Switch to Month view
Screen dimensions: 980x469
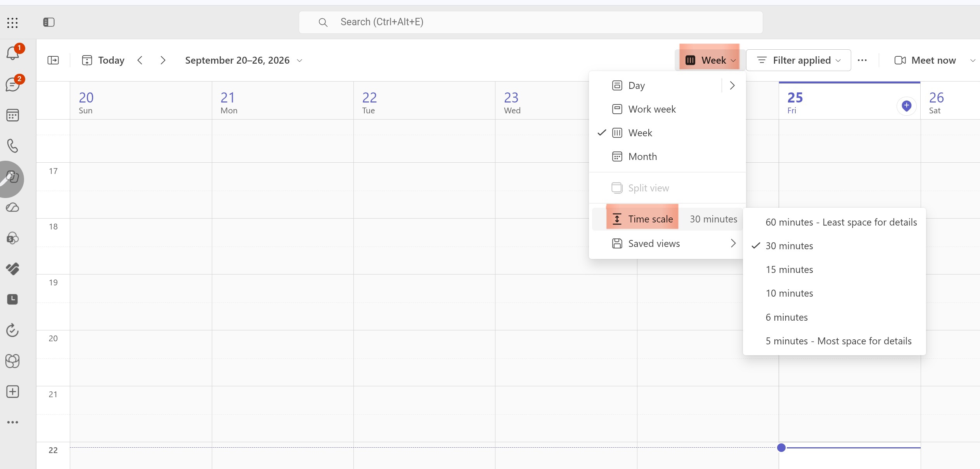tap(667, 156)
